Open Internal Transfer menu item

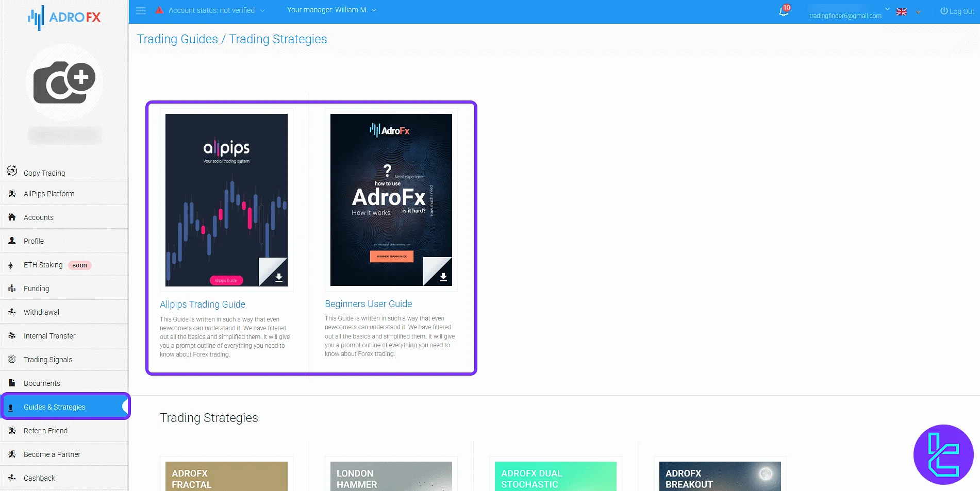click(64, 336)
